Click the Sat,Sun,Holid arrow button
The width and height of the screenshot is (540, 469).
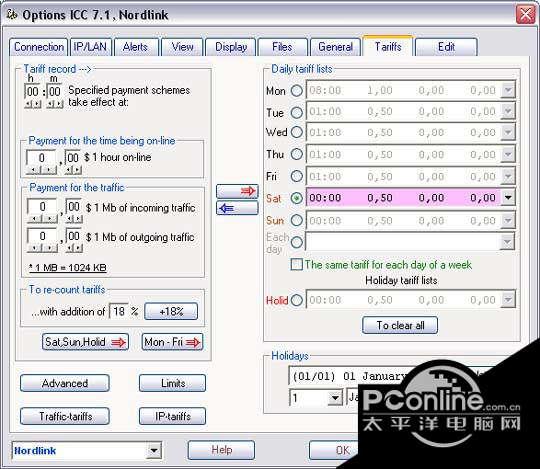(85, 342)
